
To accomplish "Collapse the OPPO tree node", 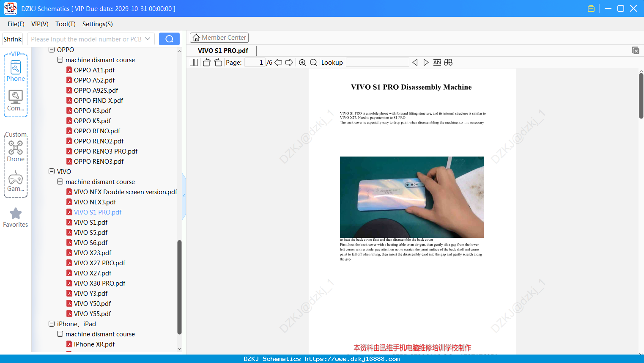I will [x=52, y=49].
